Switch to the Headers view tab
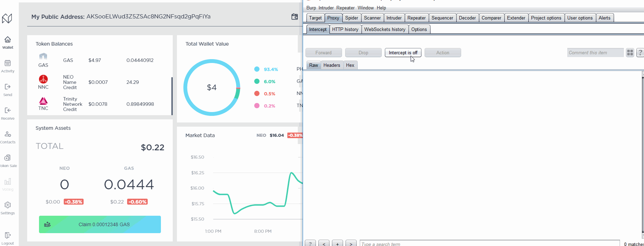This screenshot has width=644, height=246. 332,65
